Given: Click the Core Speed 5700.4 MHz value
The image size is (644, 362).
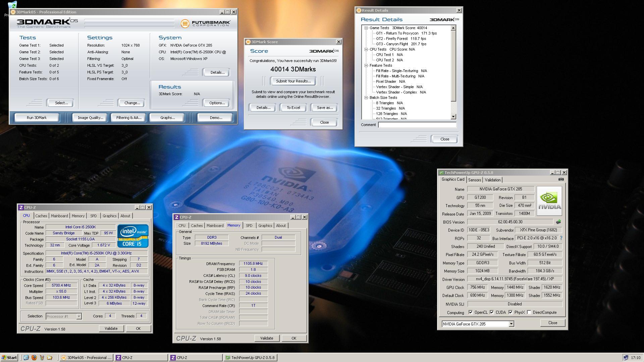Looking at the screenshot, I should click(x=61, y=286).
